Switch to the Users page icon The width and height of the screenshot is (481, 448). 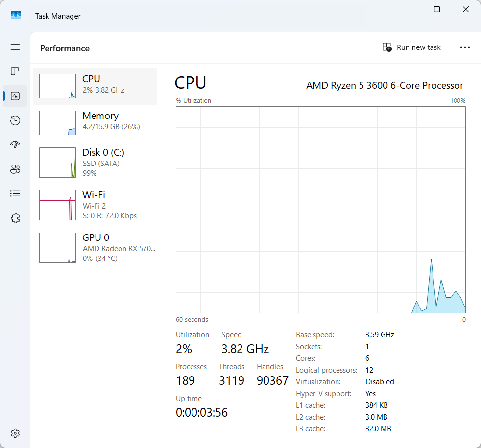15,169
